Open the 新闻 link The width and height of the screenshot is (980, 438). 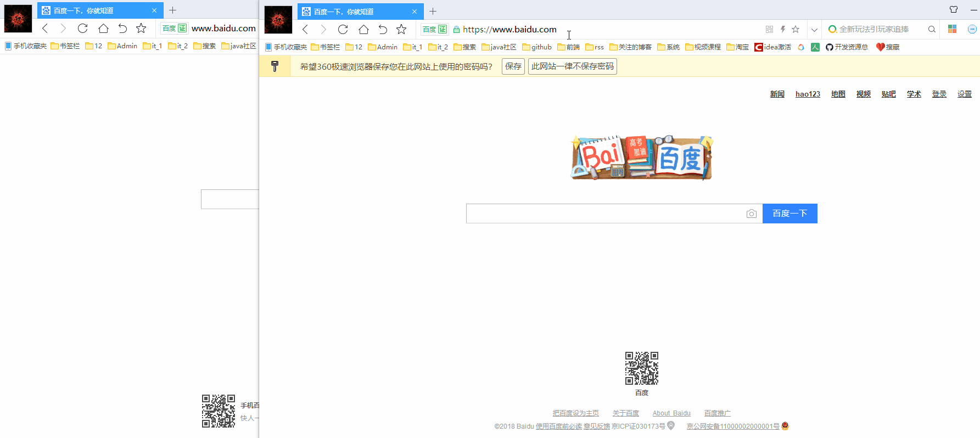tap(777, 94)
